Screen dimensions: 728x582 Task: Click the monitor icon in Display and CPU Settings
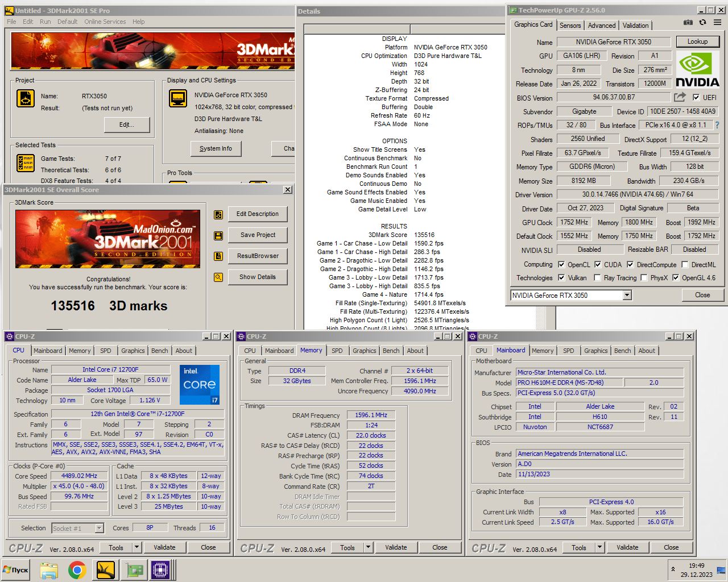point(178,98)
